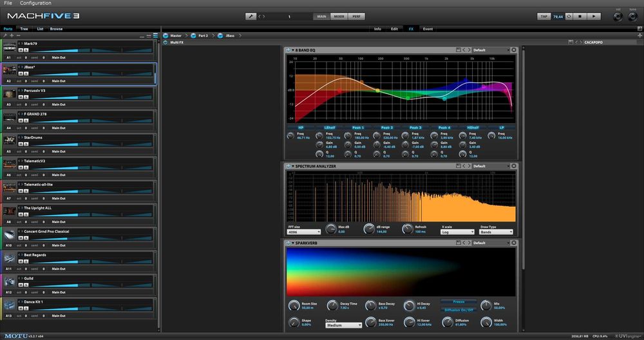The height and width of the screenshot is (340, 644).
Task: Click the Master icon in the breadcrumb
Action: point(166,35)
